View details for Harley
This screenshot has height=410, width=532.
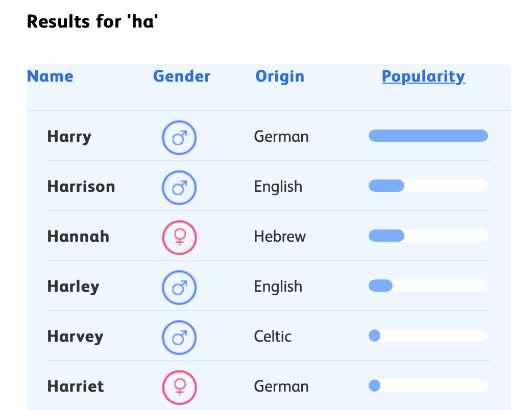point(73,287)
